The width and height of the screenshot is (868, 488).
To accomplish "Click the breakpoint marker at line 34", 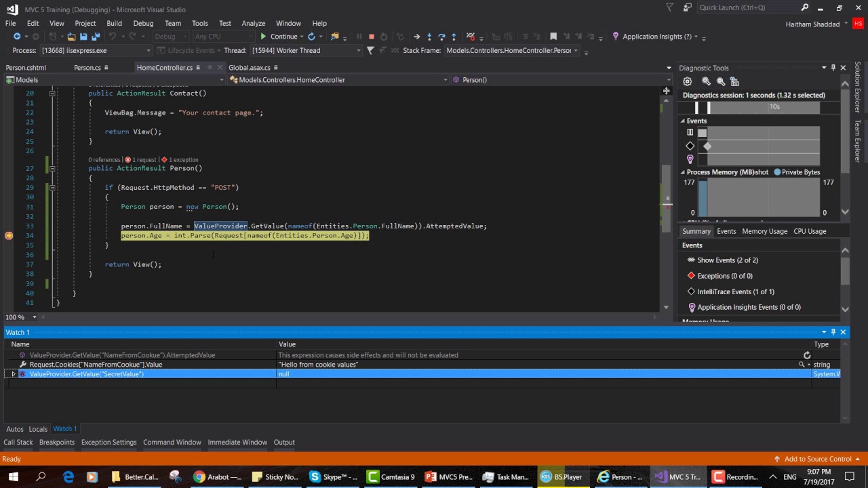I will [x=9, y=235].
